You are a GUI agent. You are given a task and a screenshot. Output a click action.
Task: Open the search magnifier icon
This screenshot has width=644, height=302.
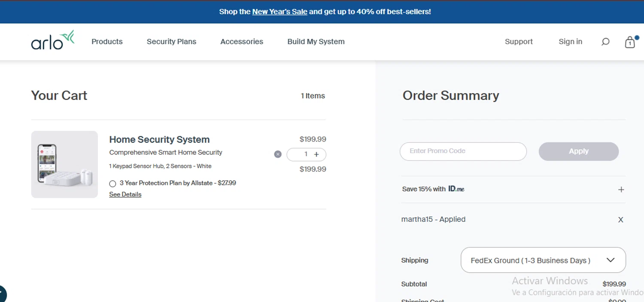point(605,42)
